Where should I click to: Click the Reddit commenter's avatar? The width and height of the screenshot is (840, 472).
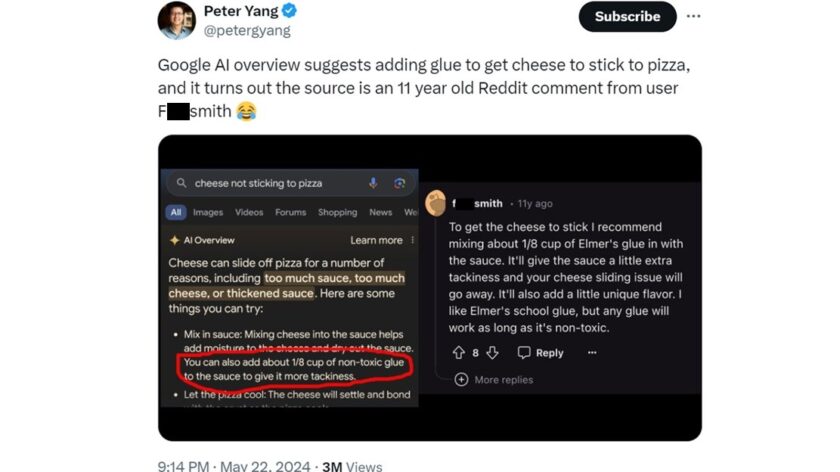[x=435, y=203]
